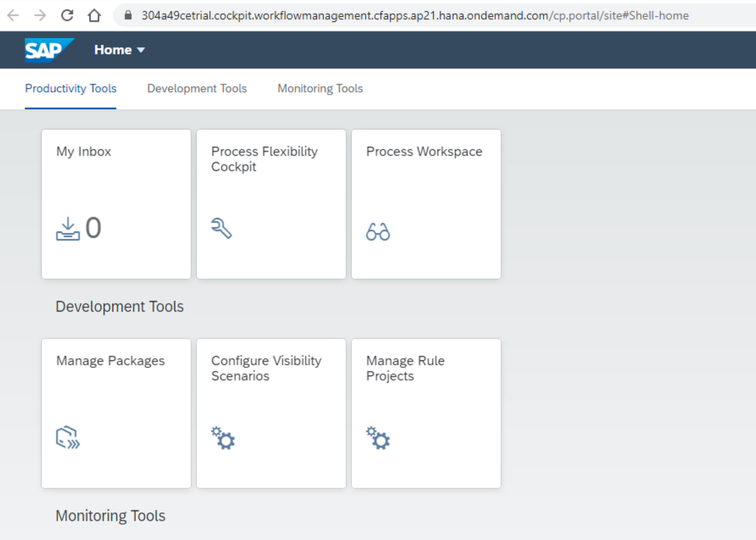Open the My Inbox tile title

point(84,151)
